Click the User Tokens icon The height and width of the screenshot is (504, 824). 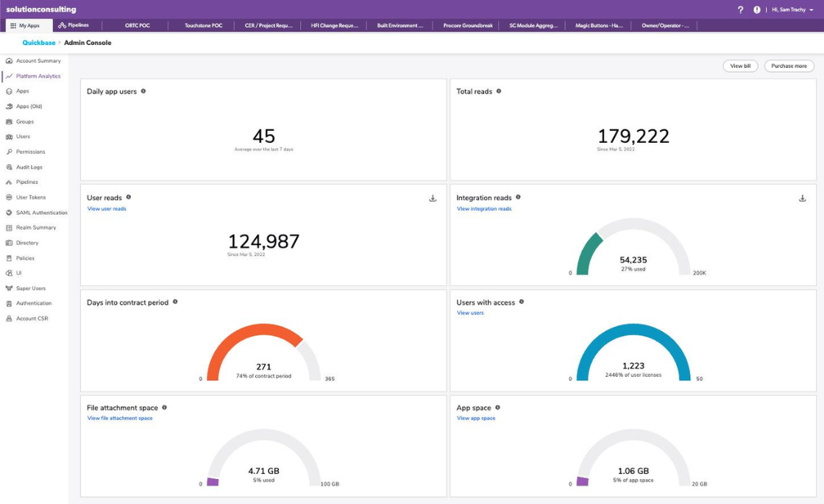click(x=9, y=198)
